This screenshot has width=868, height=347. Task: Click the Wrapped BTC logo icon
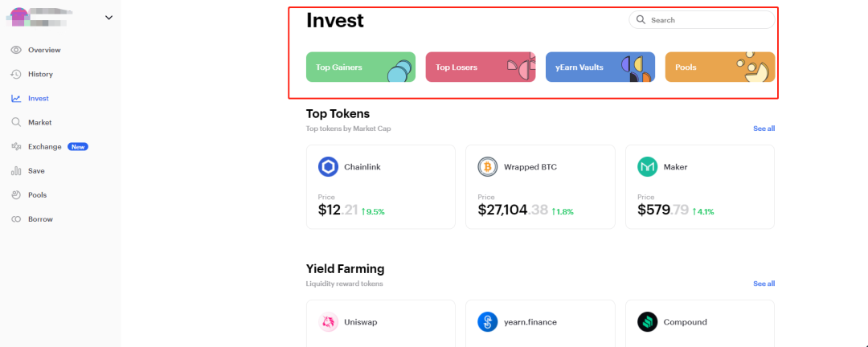click(x=488, y=167)
